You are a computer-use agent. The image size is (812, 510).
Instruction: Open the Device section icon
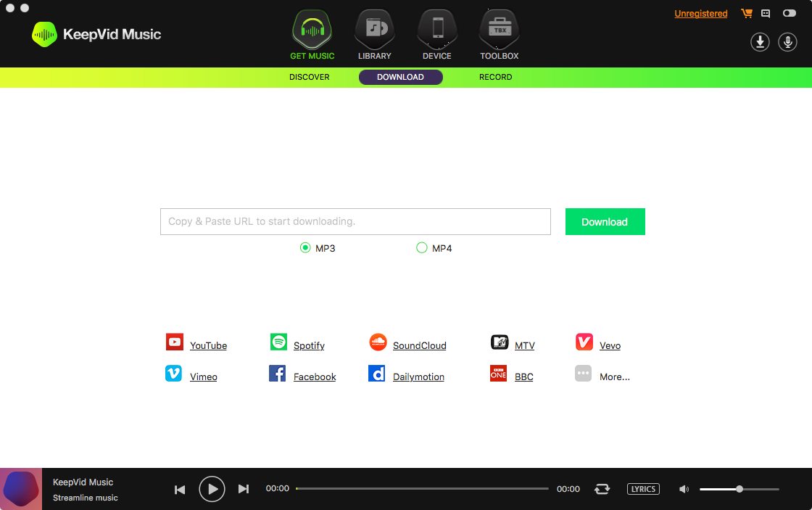437,30
